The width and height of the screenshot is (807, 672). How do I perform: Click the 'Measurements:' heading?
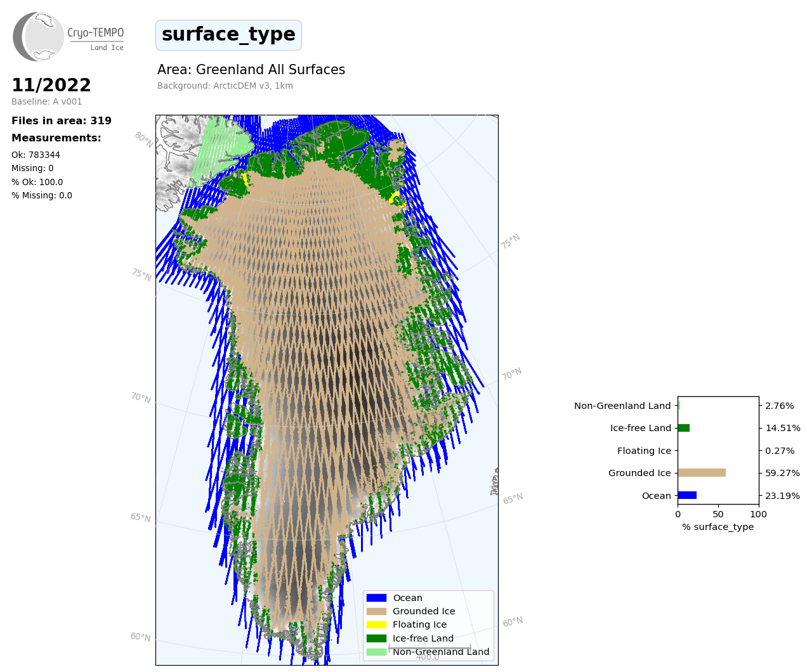56,138
